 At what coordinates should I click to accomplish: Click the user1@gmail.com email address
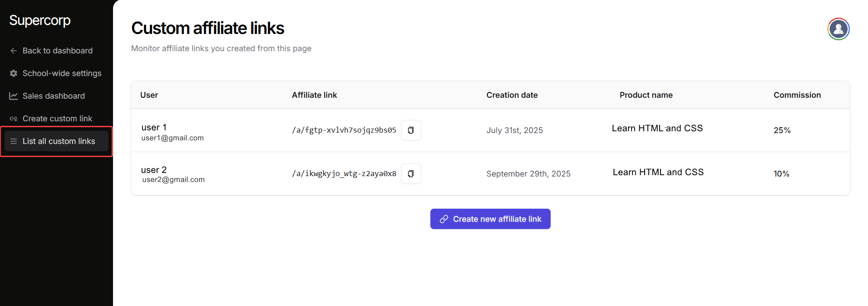tap(172, 138)
